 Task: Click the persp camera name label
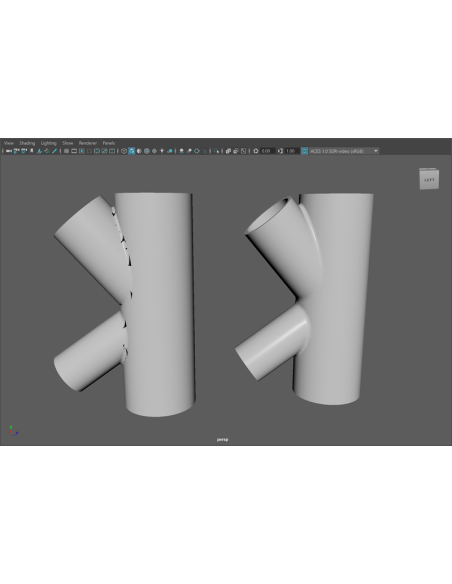[223, 439]
